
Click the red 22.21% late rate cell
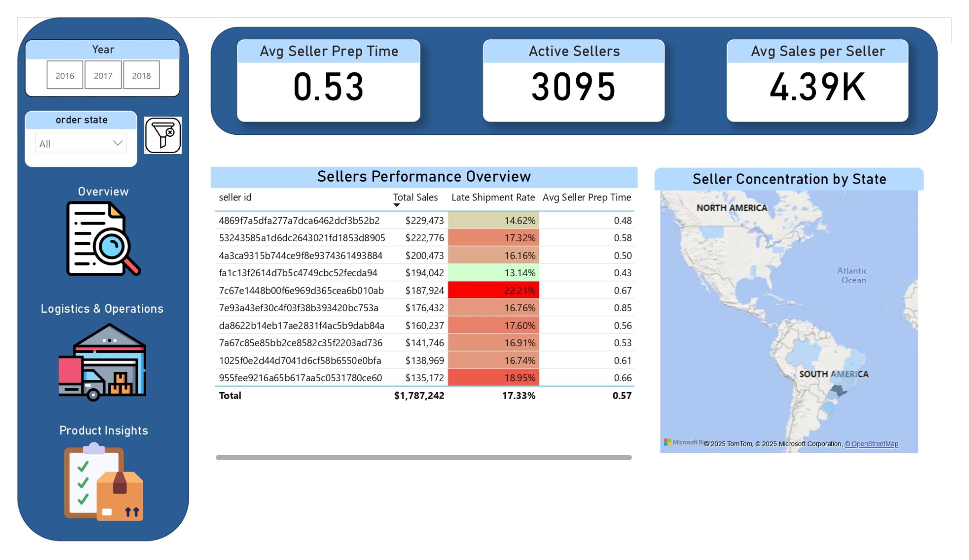[493, 290]
